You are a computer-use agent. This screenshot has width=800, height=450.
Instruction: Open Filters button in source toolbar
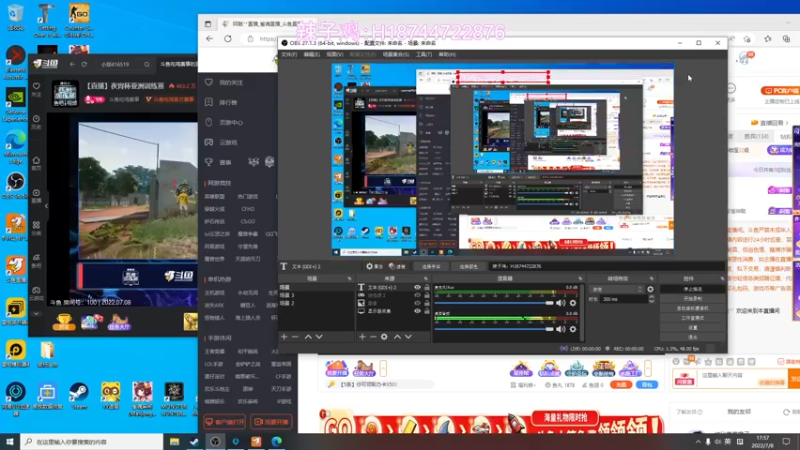[x=397, y=266]
